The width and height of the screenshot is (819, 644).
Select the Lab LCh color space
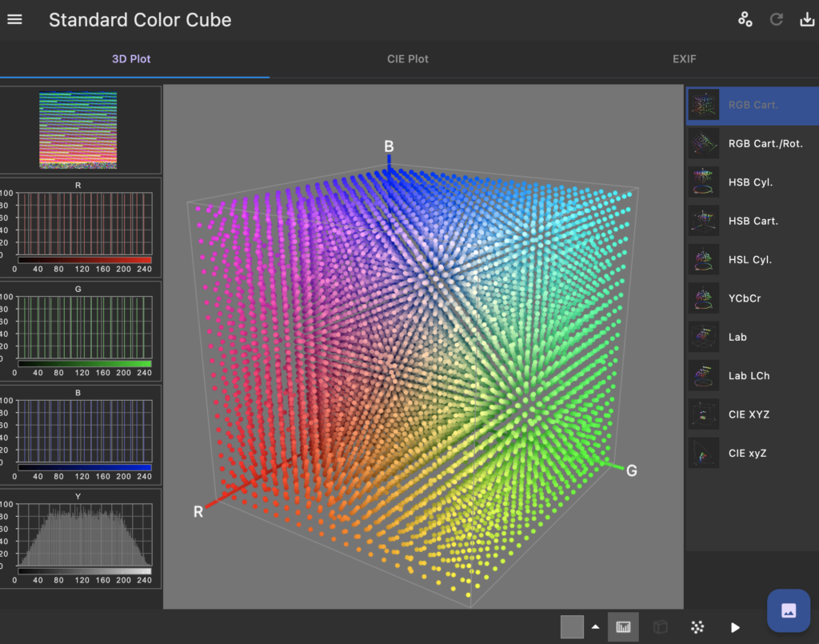click(750, 375)
